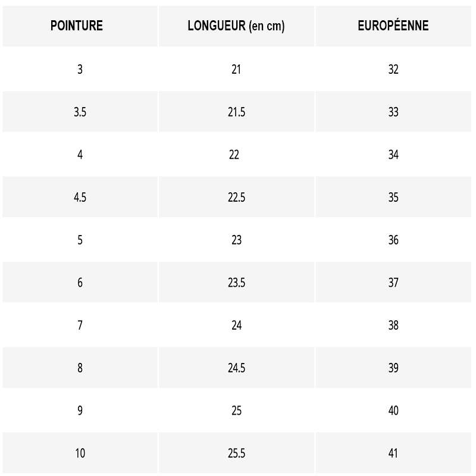Click the LONGUEUR (en cm) header
The image size is (476, 476).
[236, 26]
